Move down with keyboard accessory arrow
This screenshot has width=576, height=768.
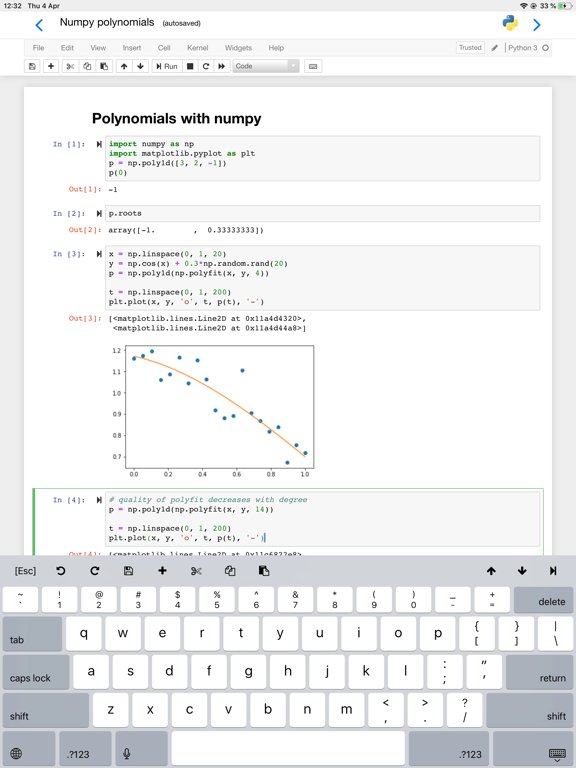[x=522, y=571]
